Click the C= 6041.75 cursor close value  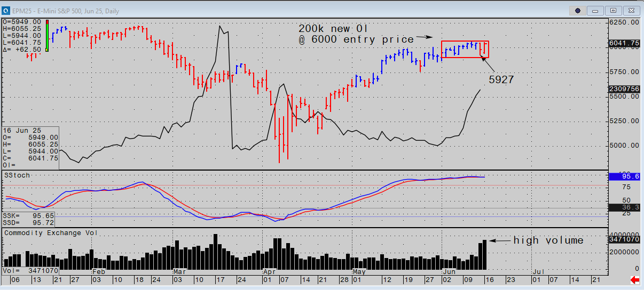pos(30,158)
